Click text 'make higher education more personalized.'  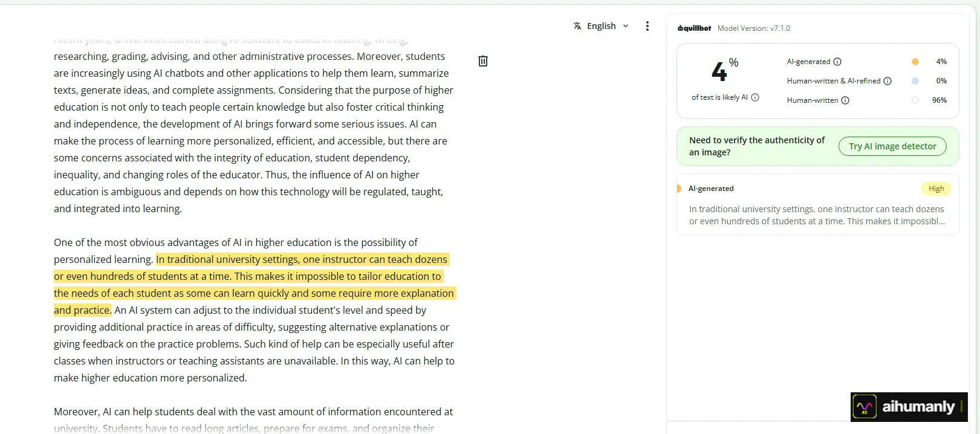tap(151, 378)
